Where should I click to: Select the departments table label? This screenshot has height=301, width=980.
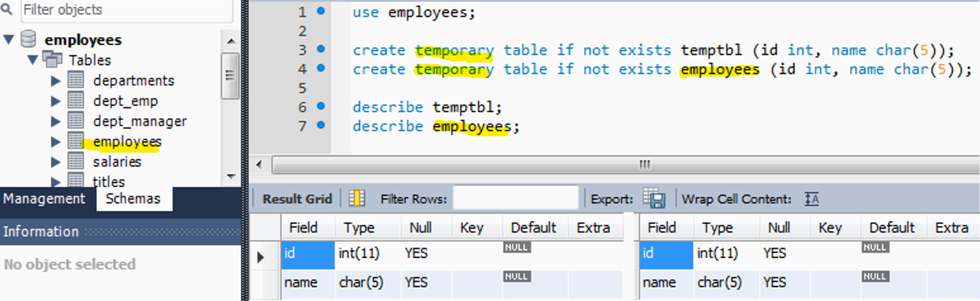click(134, 81)
